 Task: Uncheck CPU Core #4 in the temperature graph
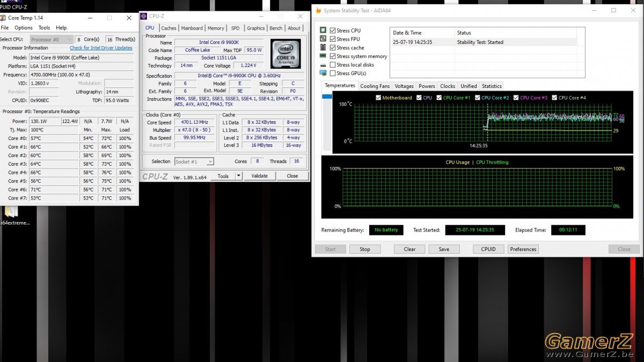pos(554,98)
